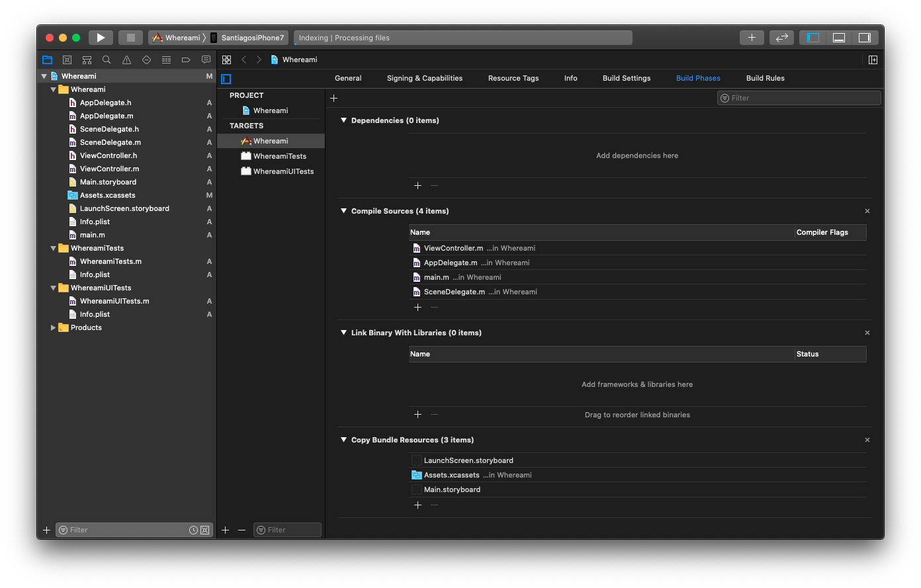The width and height of the screenshot is (921, 588).
Task: Collapse the Whereami group folder
Action: click(x=54, y=89)
